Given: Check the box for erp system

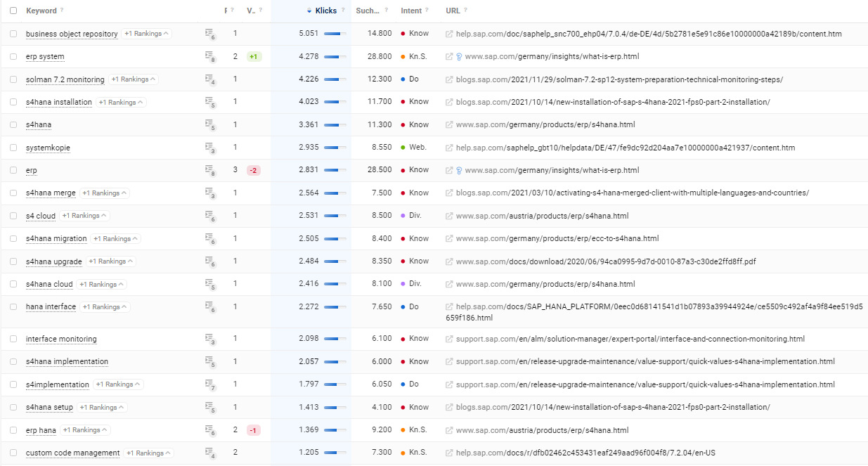Looking at the screenshot, I should pos(13,56).
